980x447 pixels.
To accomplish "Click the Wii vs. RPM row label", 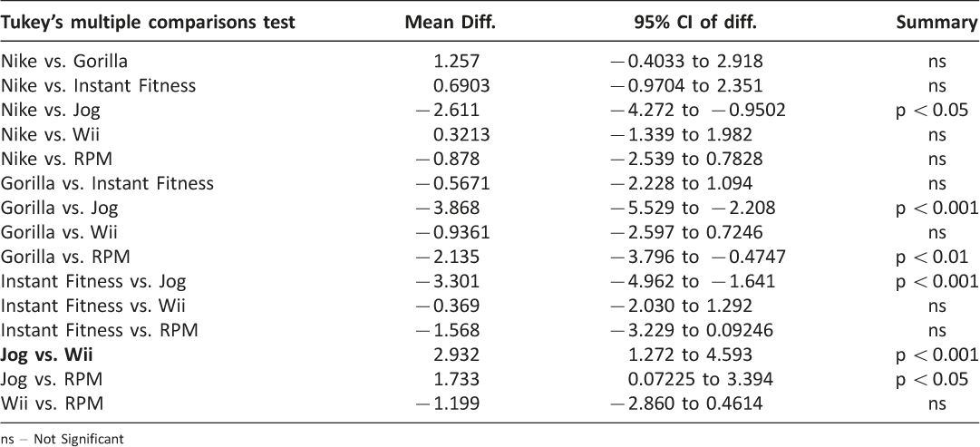I will coord(52,403).
